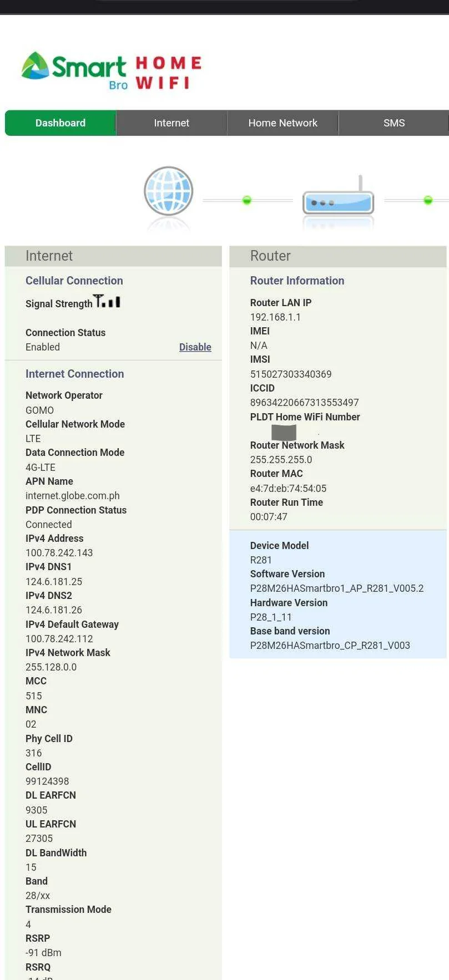Select IPv4 DNS2 value 124.6.181.26

coord(54,610)
